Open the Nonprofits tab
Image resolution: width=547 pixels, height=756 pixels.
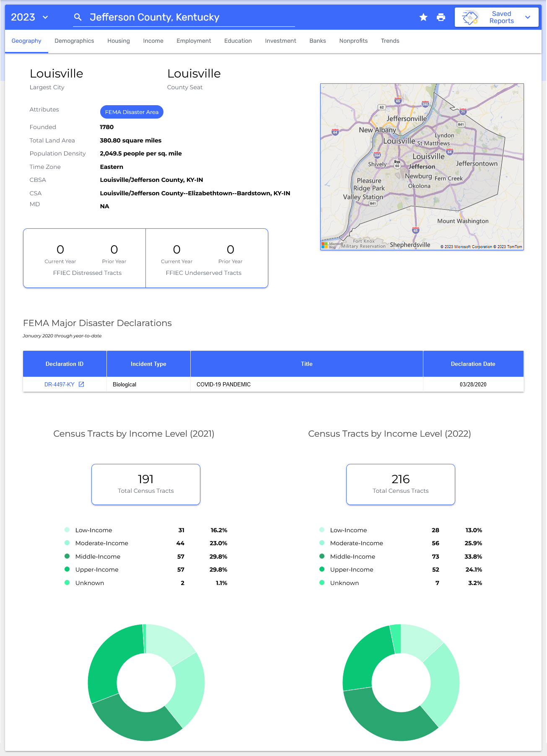353,41
